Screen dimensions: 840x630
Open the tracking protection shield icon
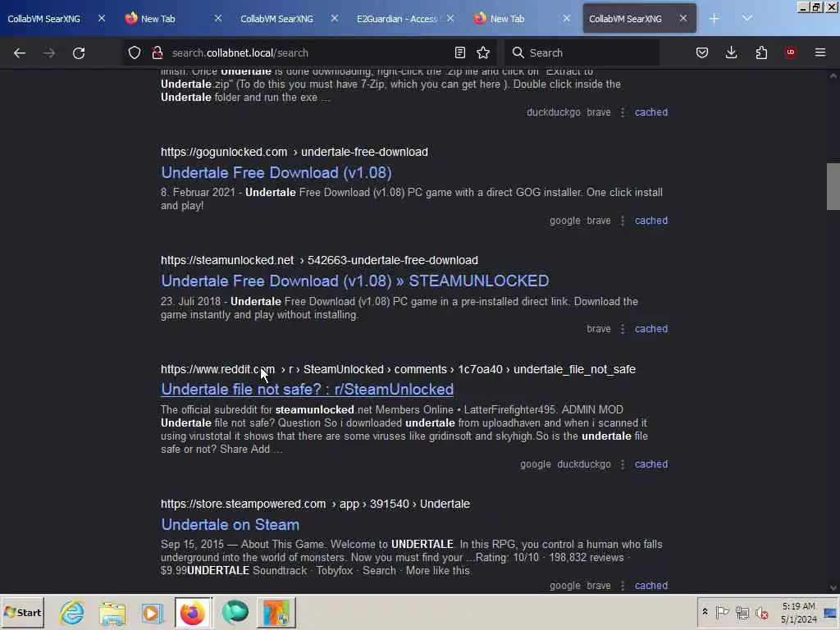coord(135,52)
